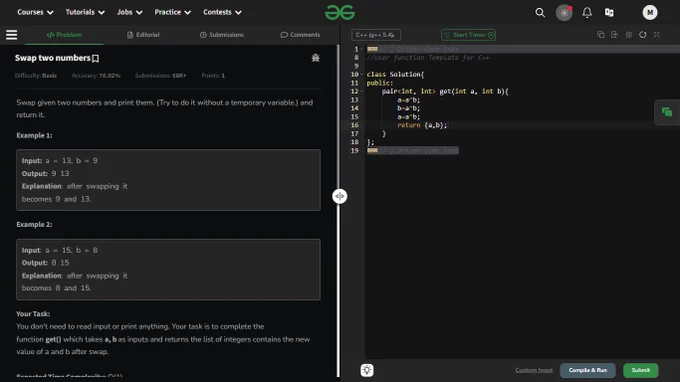Toggle the light/dark theme button in header
The height and width of the screenshot is (382, 680).
tap(564, 13)
